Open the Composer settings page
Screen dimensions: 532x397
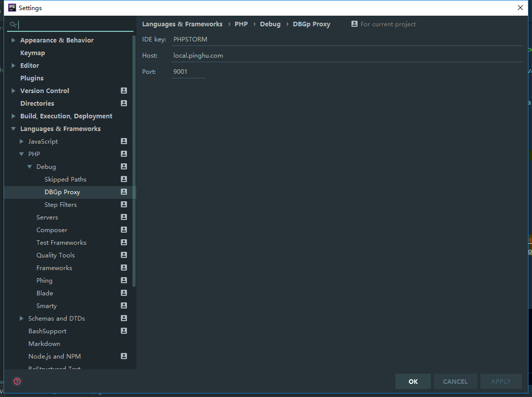(52, 230)
